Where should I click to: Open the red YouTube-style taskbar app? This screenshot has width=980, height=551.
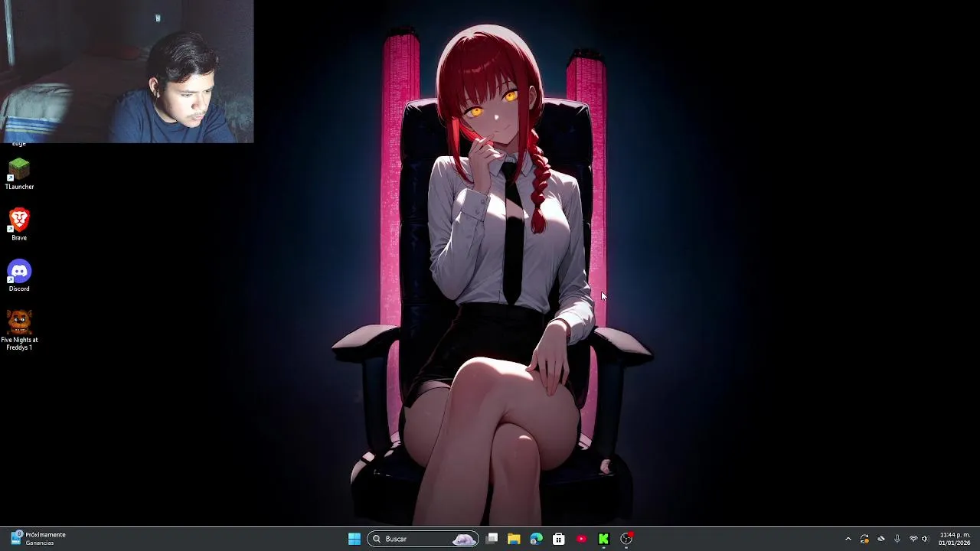click(x=581, y=539)
